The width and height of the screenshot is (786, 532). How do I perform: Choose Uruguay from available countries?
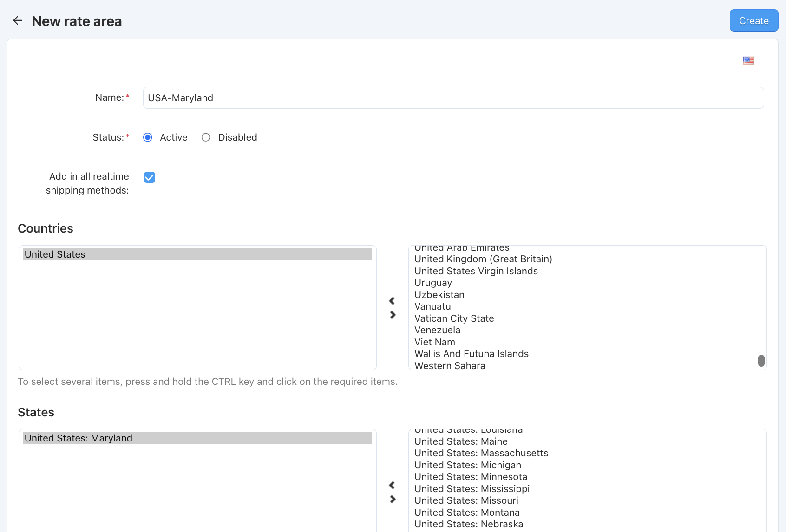pos(433,283)
